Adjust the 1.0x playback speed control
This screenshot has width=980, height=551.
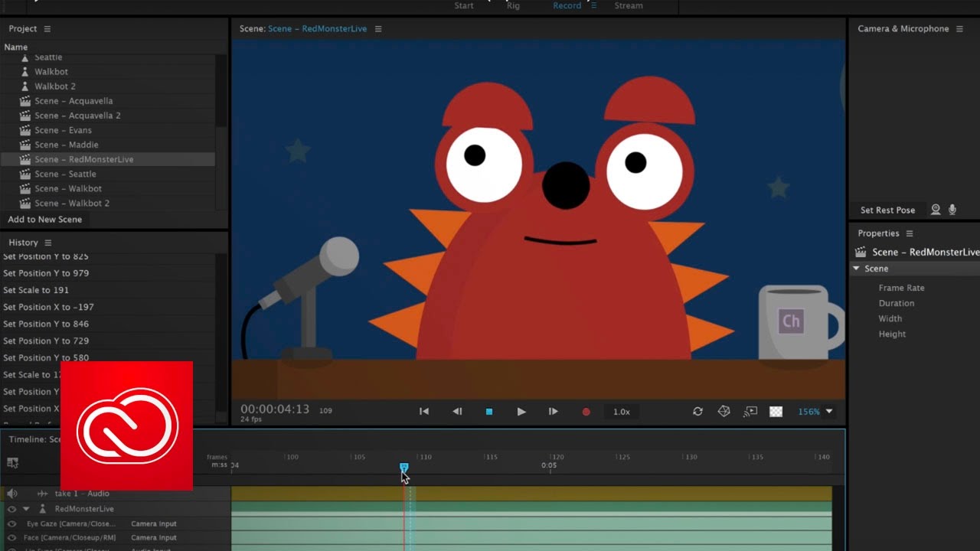click(621, 412)
